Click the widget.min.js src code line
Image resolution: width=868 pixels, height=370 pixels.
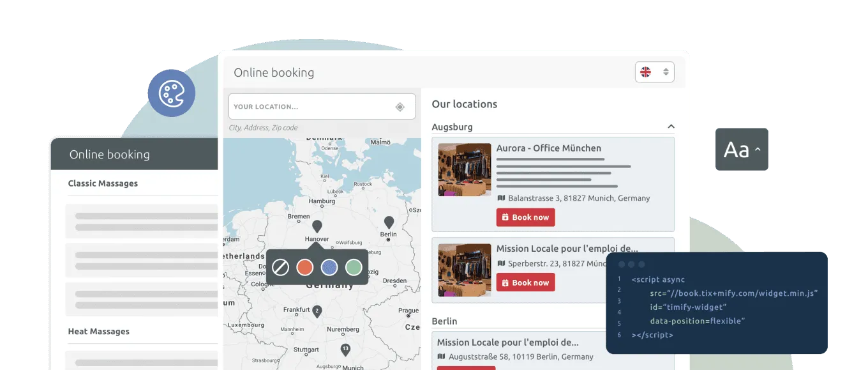click(734, 293)
